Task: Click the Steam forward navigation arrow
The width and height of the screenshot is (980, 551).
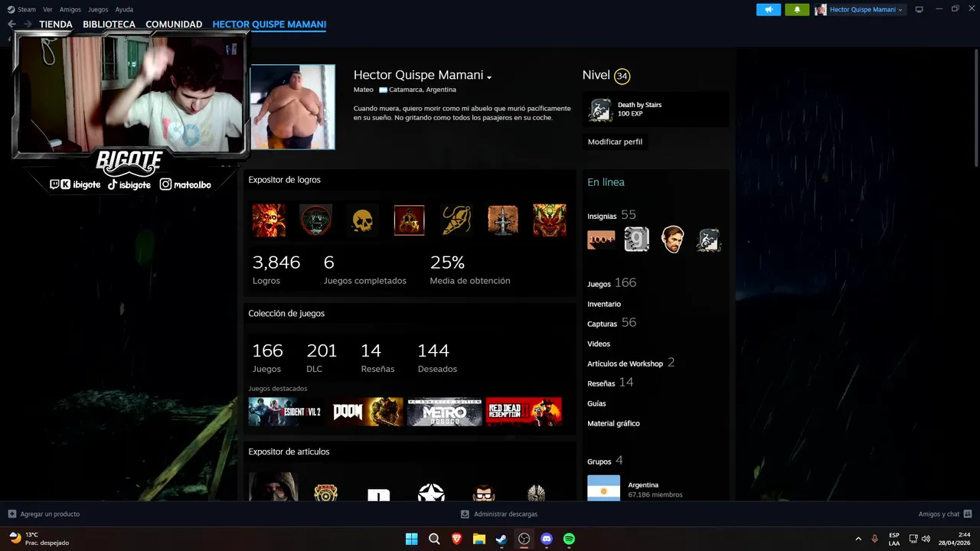Action: 28,24
